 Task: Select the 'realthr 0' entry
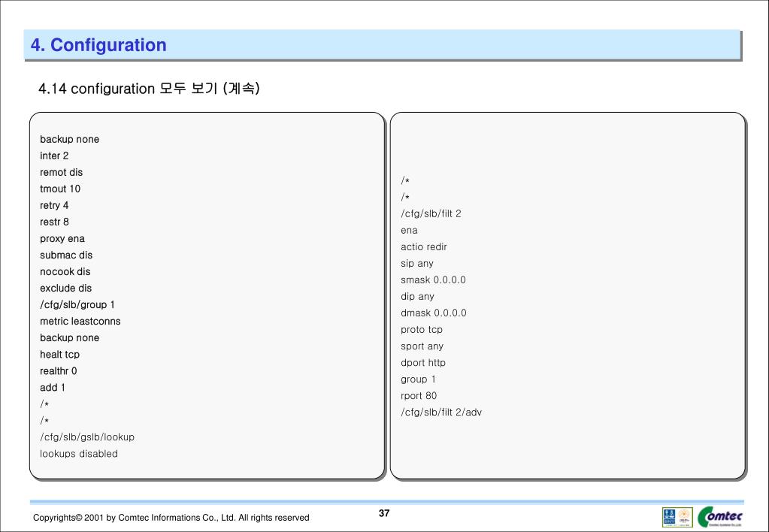tap(59, 371)
